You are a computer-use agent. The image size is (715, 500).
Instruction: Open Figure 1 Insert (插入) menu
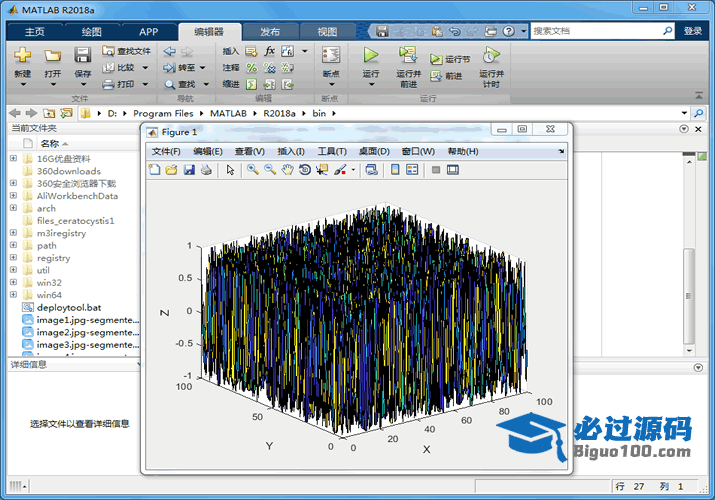click(291, 151)
